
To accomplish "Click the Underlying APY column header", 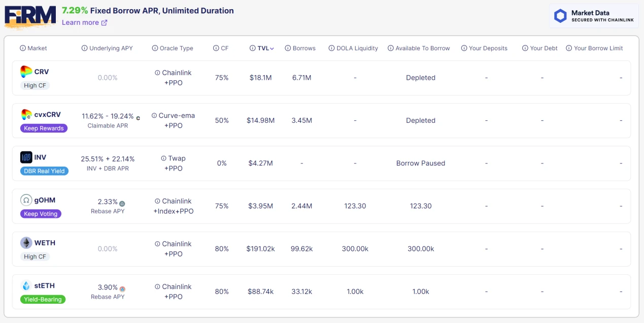I will (111, 48).
